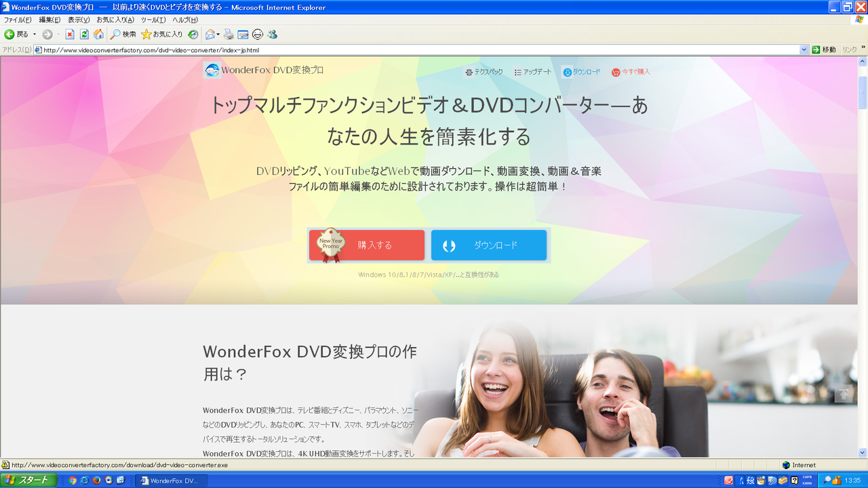Screen dimensions: 868x488
Task: Open the Search magnifier in toolbar
Action: [116, 34]
